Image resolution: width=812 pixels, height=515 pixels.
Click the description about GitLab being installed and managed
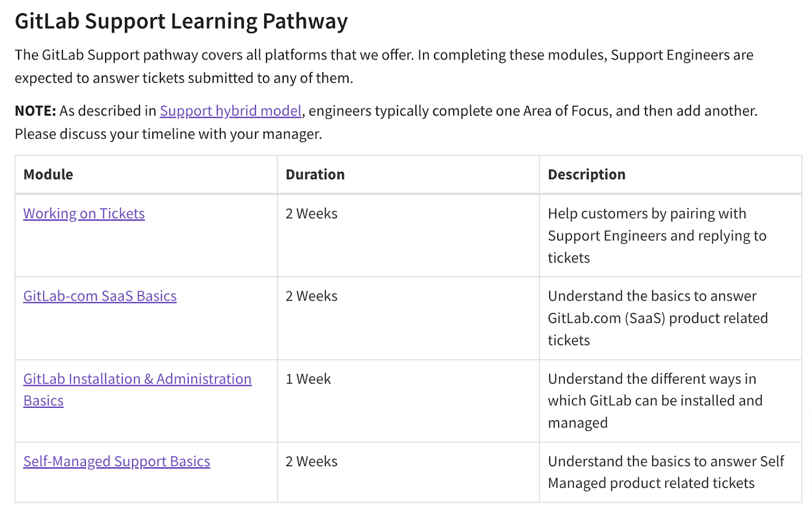(655, 401)
